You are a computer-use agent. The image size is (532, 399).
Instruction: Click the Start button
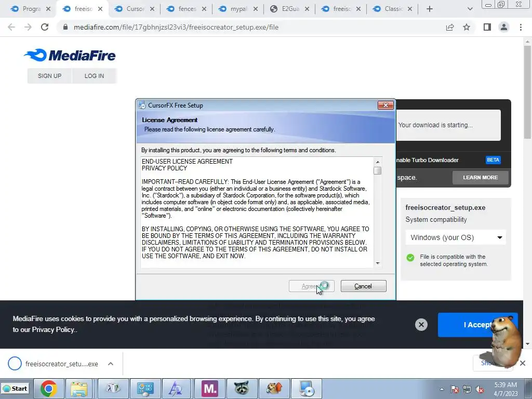pos(15,389)
